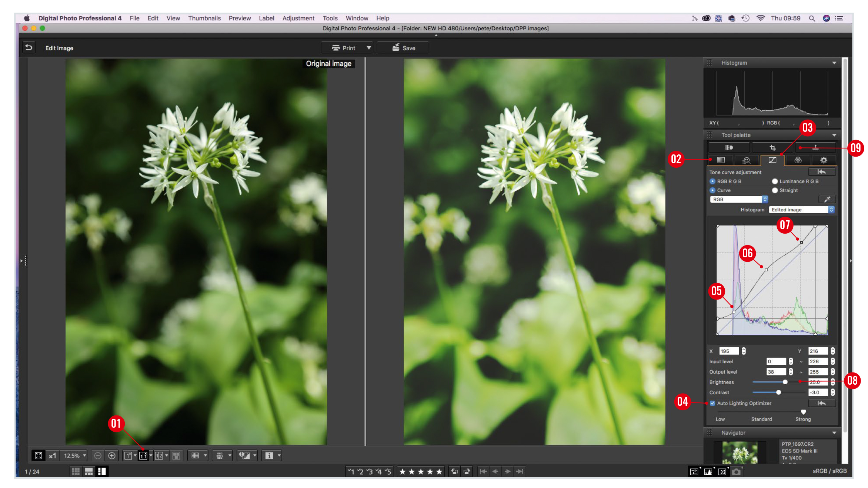This screenshot has width=868, height=488.
Task: Zoom out with the minus magnifier
Action: tap(98, 455)
